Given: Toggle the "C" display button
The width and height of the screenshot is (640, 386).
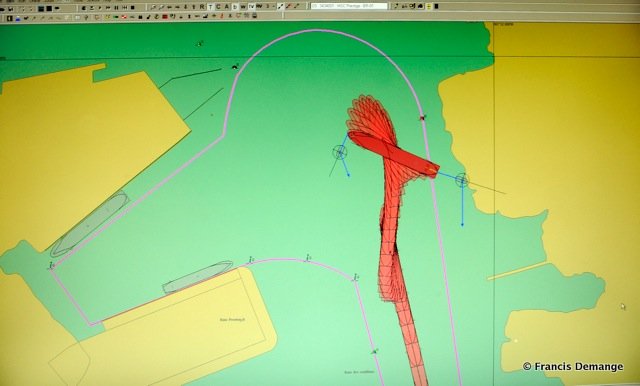Looking at the screenshot, I should 218,7.
